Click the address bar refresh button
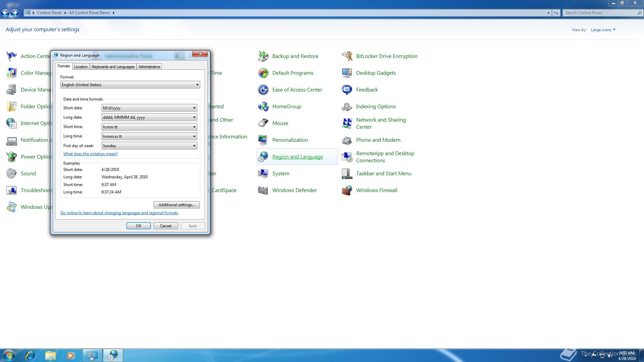Image resolution: width=644 pixels, height=362 pixels. click(x=556, y=13)
